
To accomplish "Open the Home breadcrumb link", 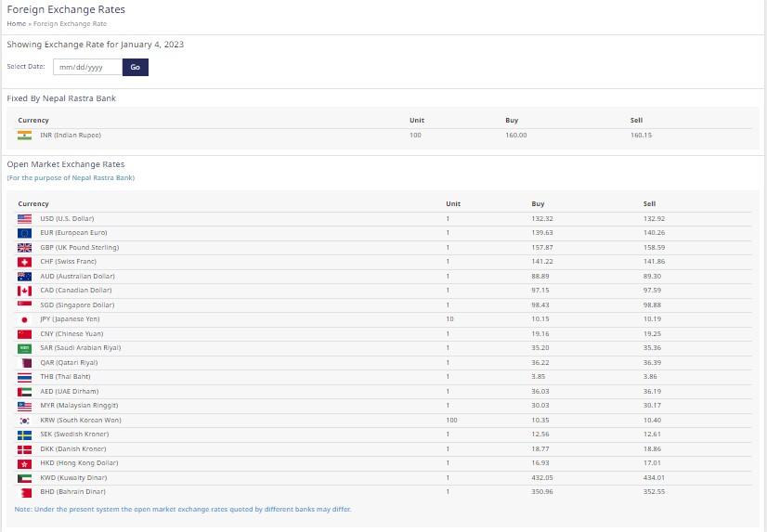I will [x=16, y=23].
